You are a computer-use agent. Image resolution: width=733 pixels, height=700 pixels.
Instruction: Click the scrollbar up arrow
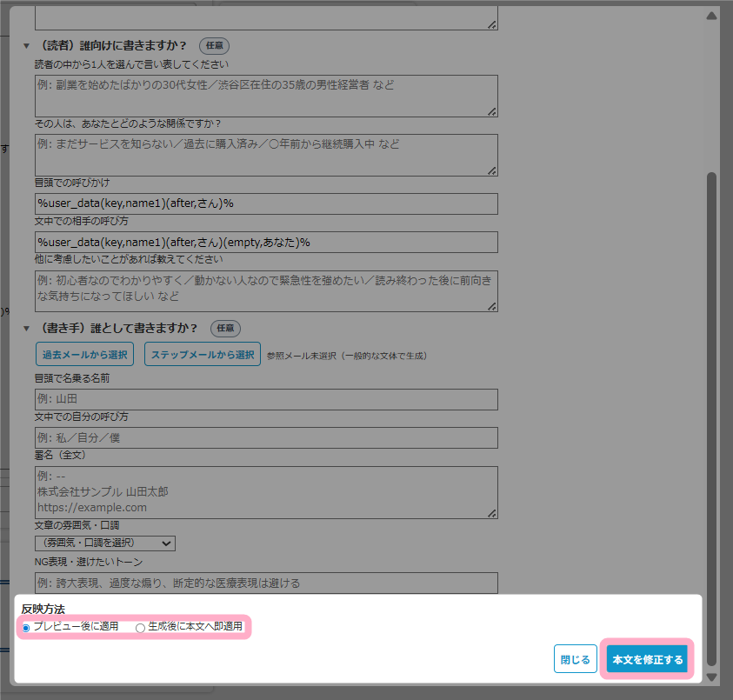pos(711,16)
